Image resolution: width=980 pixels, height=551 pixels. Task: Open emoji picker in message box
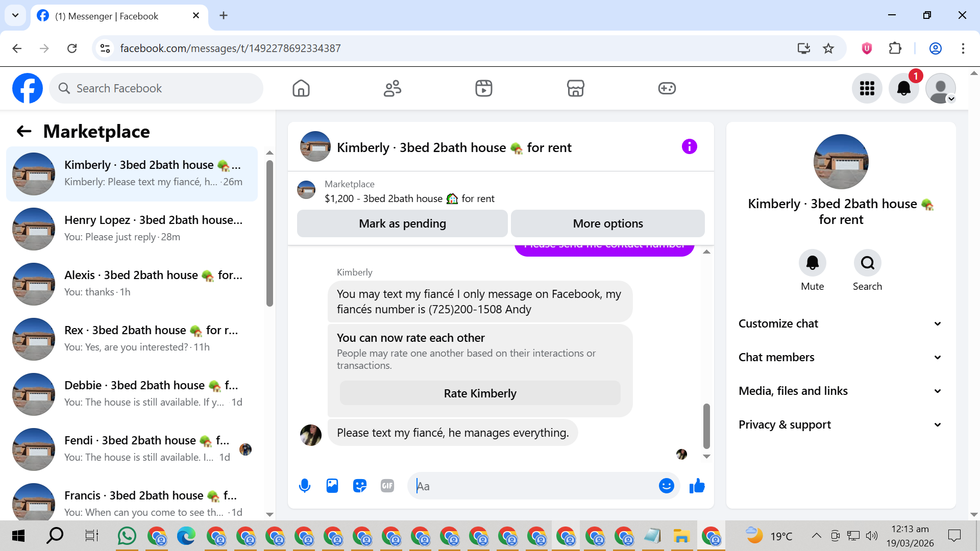coord(666,486)
